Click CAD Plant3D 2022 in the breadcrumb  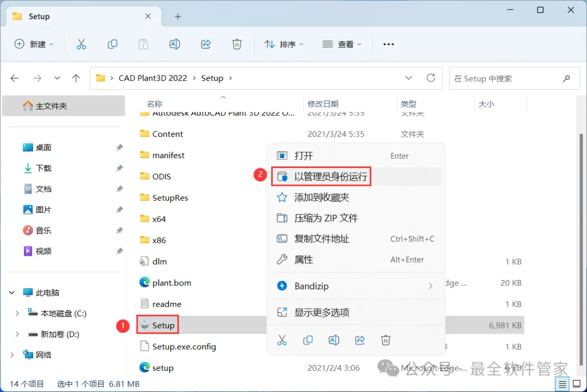[153, 78]
